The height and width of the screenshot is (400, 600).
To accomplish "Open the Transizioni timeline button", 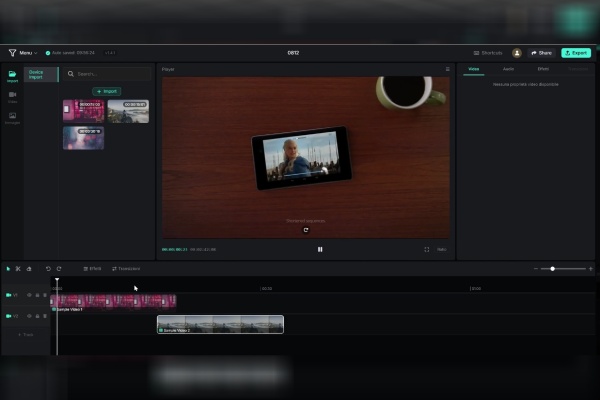I will tap(126, 269).
